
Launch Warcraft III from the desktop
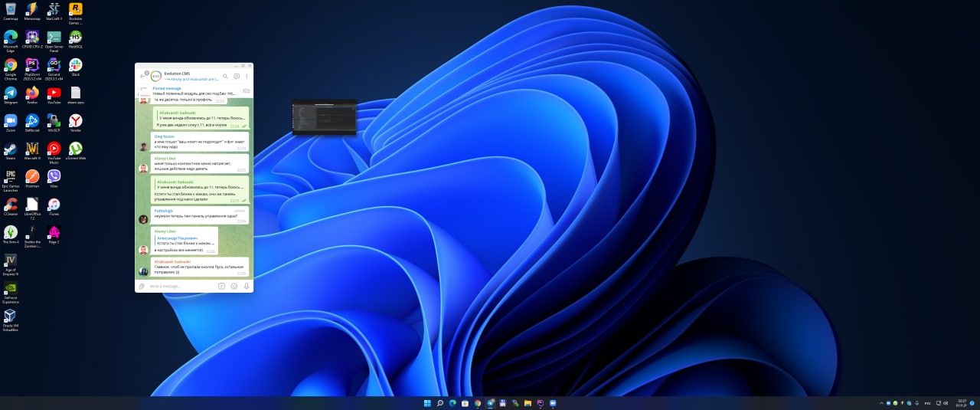[x=32, y=151]
